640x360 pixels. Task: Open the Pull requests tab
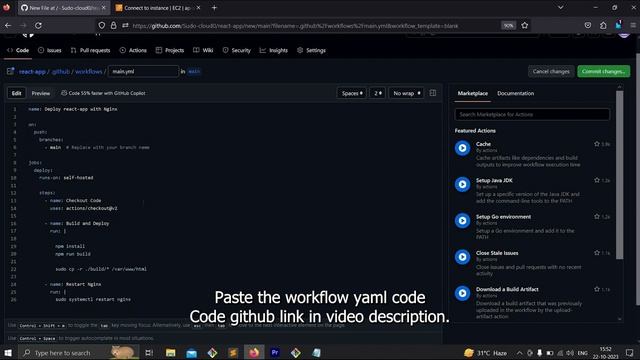pos(90,50)
